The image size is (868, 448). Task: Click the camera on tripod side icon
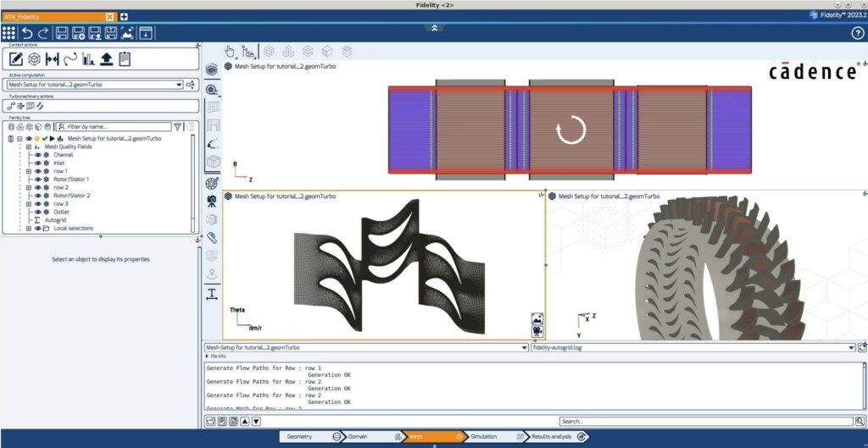click(211, 202)
